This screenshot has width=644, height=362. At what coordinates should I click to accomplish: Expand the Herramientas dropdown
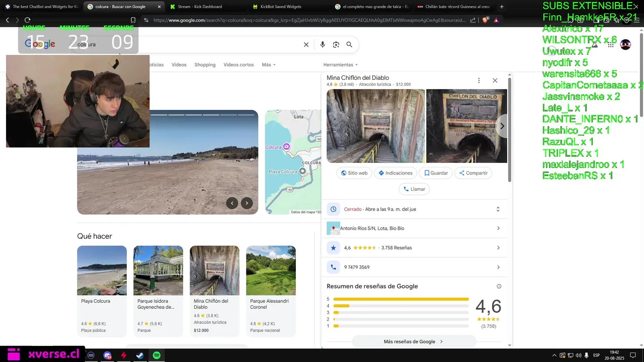[x=341, y=65]
